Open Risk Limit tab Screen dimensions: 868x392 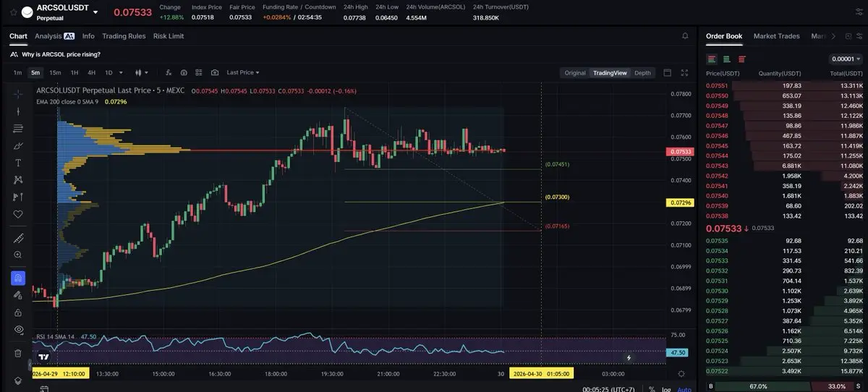pos(169,35)
